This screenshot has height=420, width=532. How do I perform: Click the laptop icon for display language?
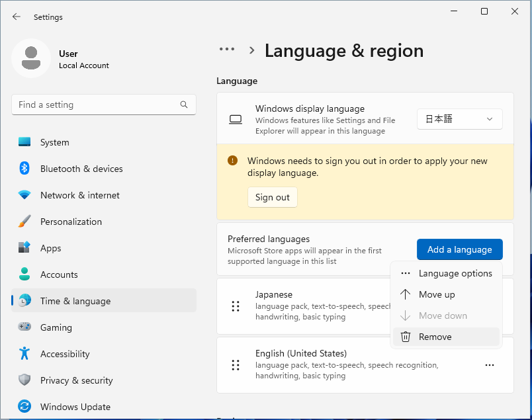click(236, 120)
